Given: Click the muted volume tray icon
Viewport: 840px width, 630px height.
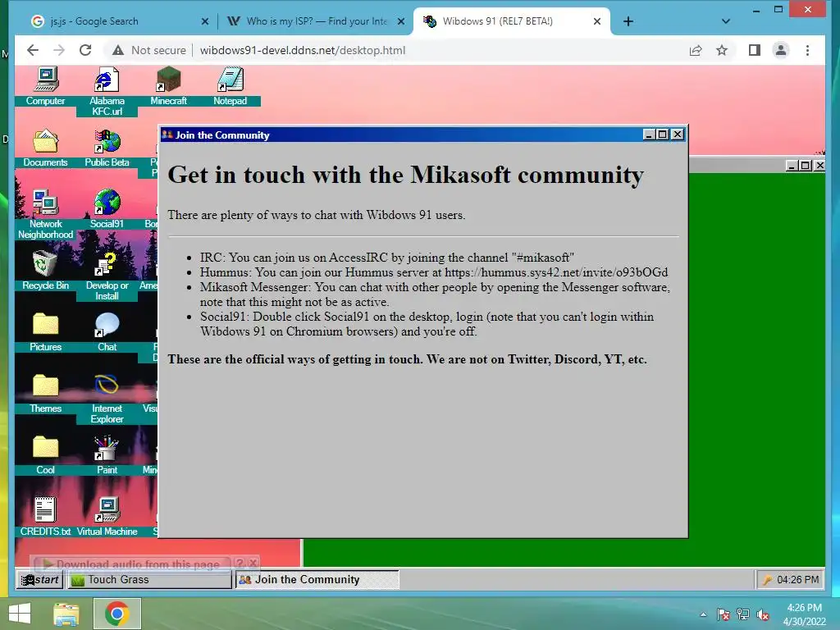Looking at the screenshot, I should [x=763, y=615].
